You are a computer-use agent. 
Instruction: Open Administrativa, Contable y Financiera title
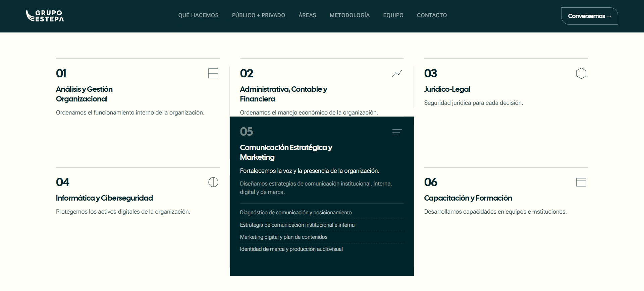[283, 94]
